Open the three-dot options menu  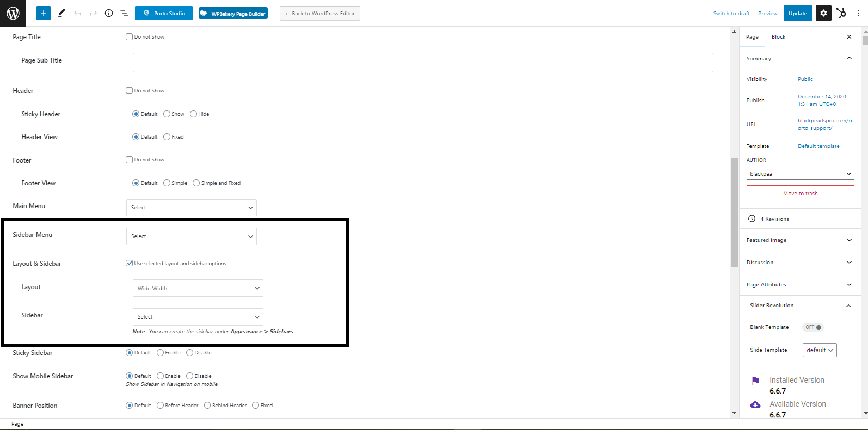click(858, 13)
